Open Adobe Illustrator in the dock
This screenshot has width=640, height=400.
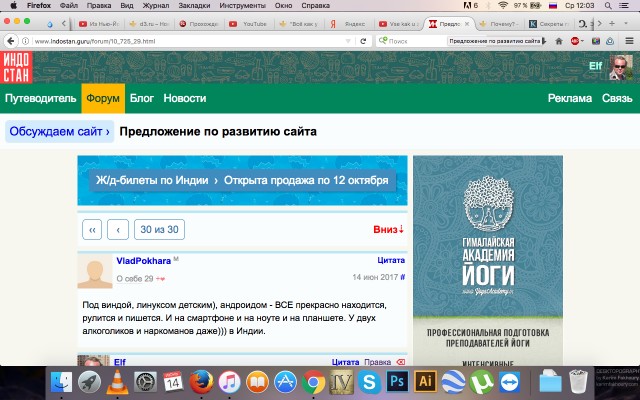[x=424, y=381]
